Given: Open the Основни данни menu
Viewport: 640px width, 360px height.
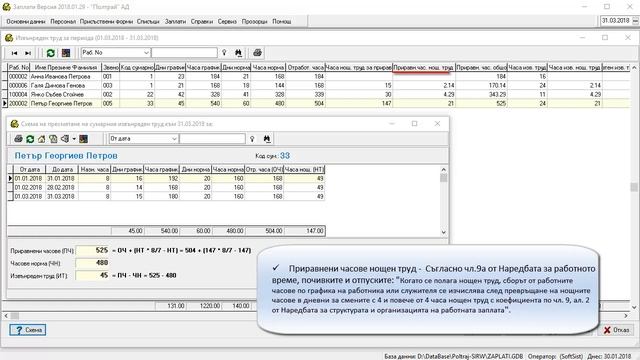Looking at the screenshot, I should 26,21.
